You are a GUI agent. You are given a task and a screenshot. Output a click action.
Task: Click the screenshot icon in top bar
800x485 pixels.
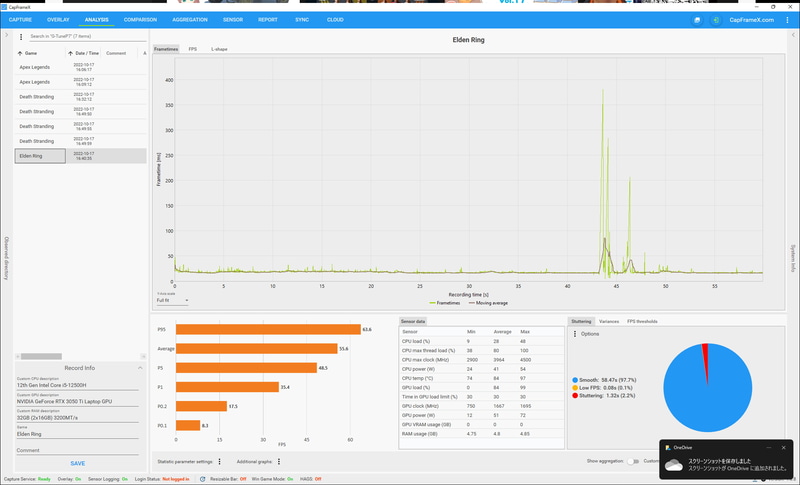click(x=697, y=20)
